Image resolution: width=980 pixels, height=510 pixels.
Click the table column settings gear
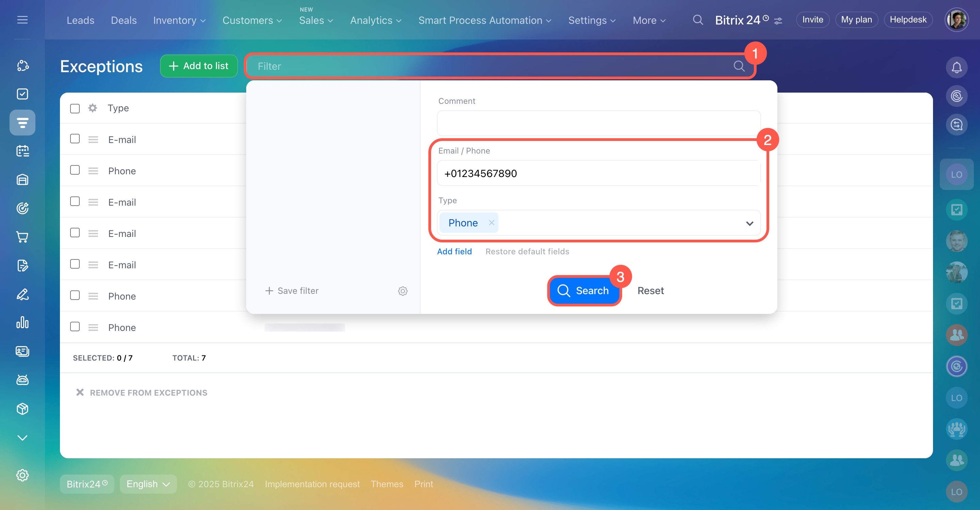(92, 108)
